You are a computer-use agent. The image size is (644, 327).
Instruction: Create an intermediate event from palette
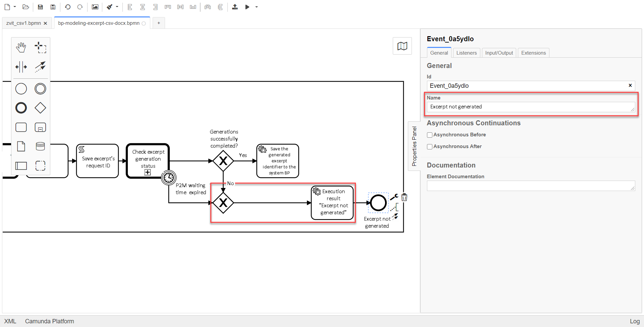tap(40, 89)
